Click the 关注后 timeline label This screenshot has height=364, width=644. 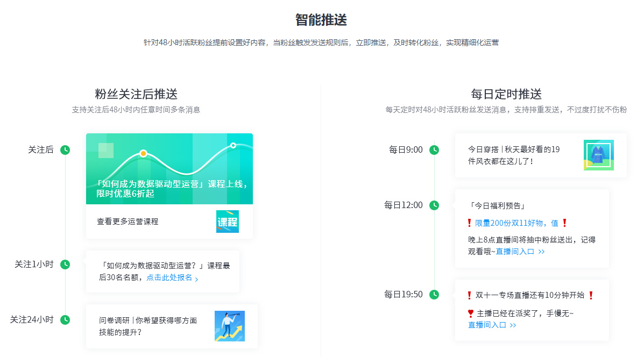click(x=41, y=150)
